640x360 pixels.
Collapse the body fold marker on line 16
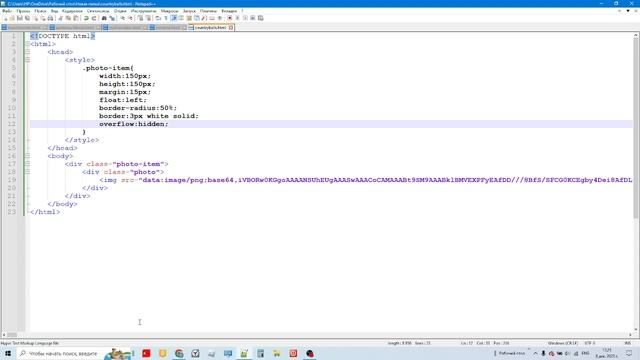[28, 156]
